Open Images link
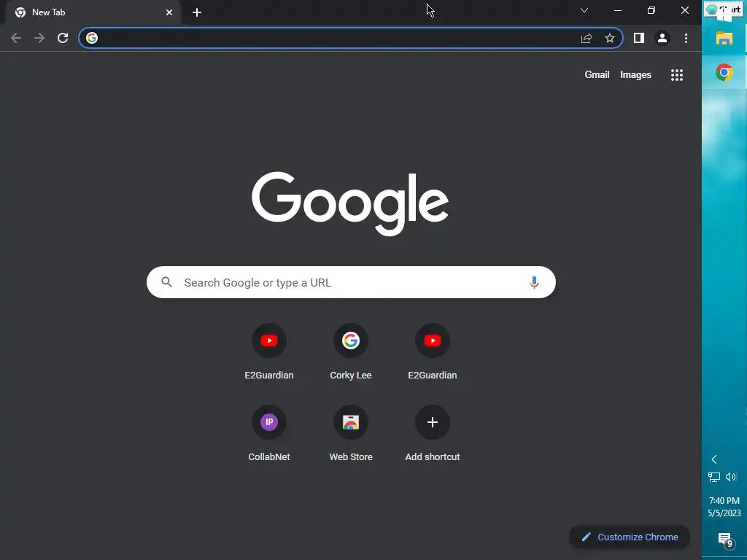 click(635, 75)
